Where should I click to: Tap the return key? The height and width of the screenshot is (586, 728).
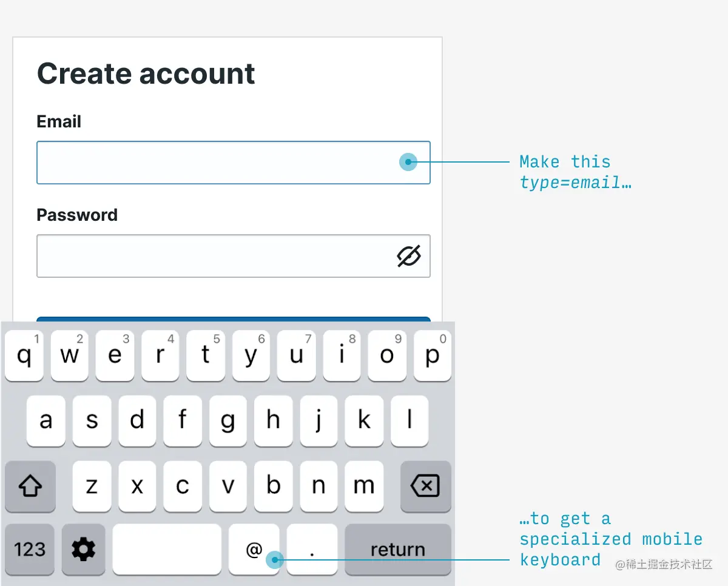(x=398, y=549)
